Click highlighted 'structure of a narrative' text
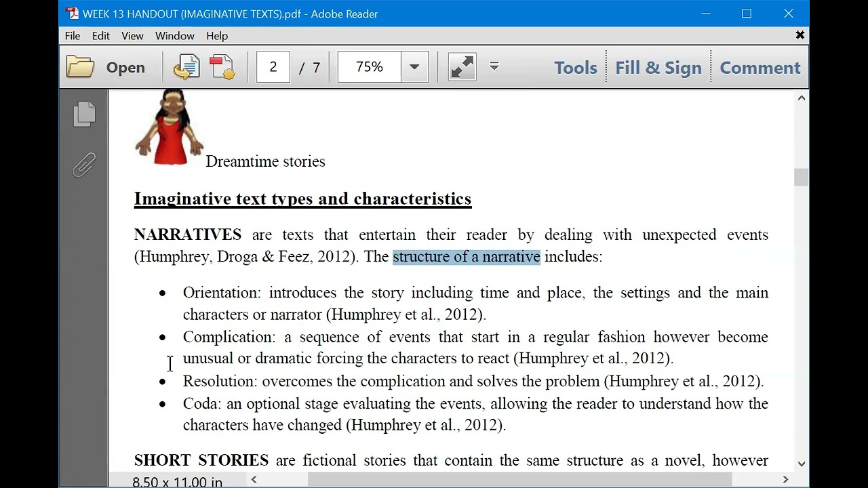Image resolution: width=868 pixels, height=488 pixels. [467, 256]
